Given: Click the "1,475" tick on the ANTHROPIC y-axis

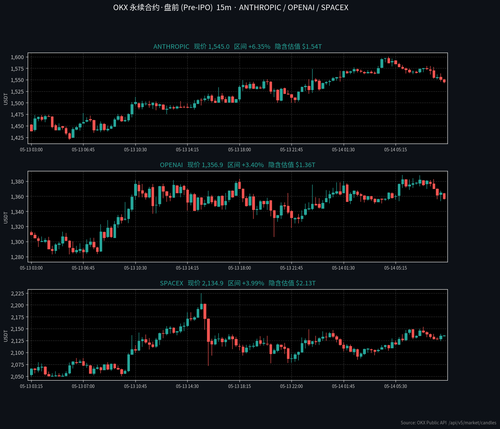Looking at the screenshot, I should (17, 115).
